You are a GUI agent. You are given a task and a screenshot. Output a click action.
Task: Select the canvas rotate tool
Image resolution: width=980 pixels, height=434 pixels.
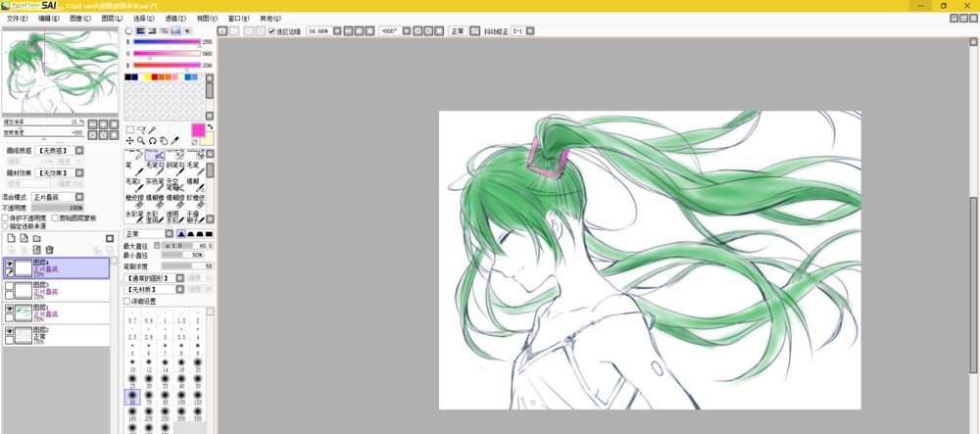152,141
